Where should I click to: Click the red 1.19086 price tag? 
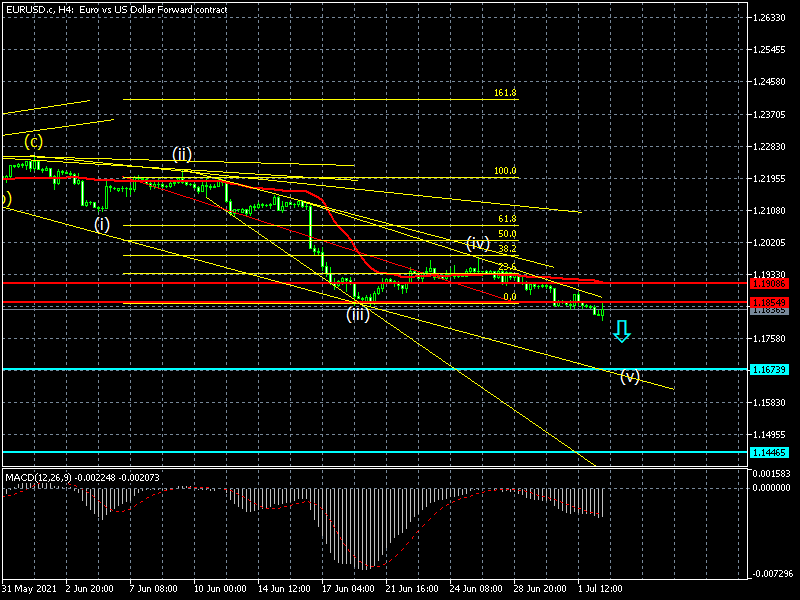click(769, 284)
